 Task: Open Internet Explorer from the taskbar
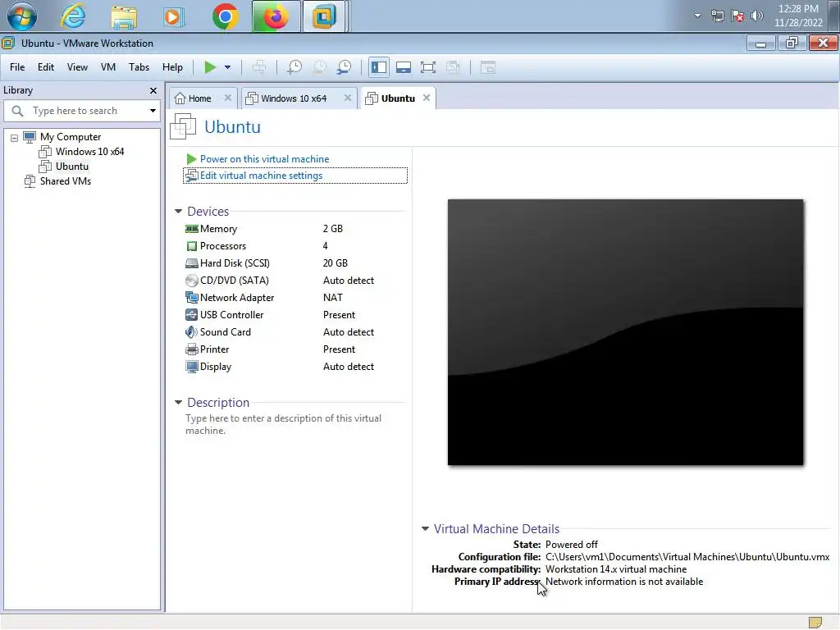click(x=73, y=16)
